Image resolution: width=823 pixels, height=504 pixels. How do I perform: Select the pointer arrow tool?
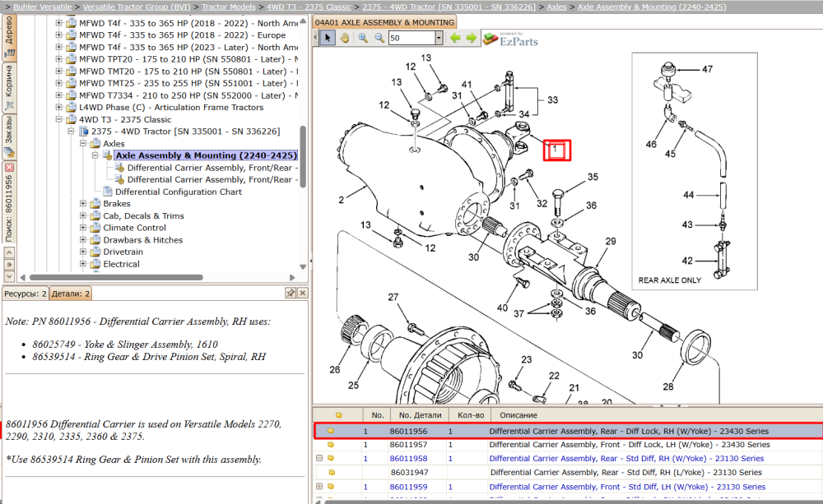coord(328,38)
